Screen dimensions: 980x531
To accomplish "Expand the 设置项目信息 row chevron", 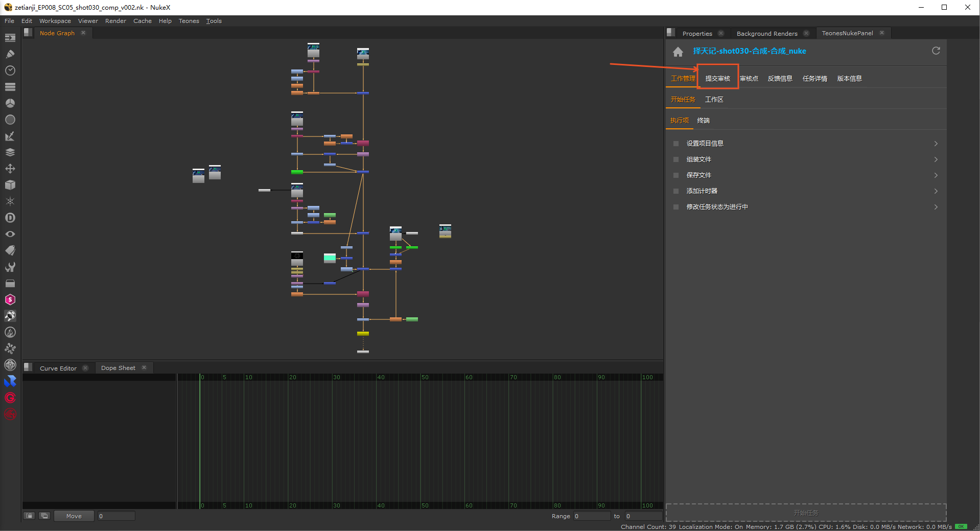I will [x=936, y=144].
